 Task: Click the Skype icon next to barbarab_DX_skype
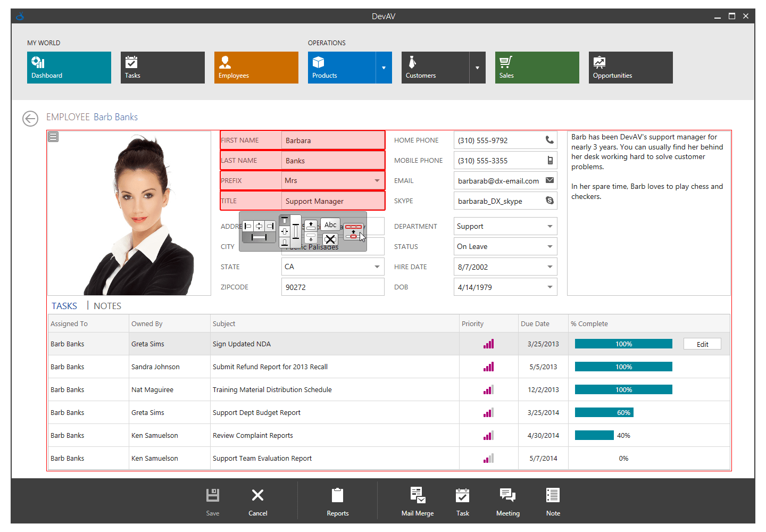[x=550, y=201]
